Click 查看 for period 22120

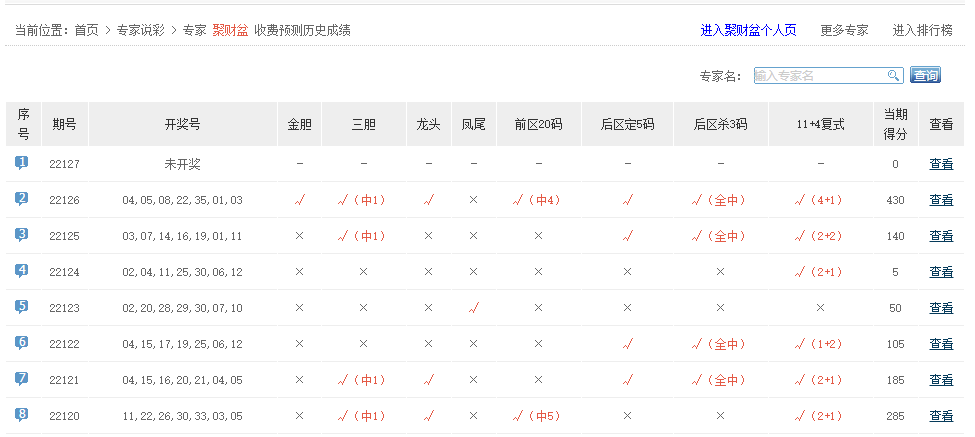click(x=941, y=416)
